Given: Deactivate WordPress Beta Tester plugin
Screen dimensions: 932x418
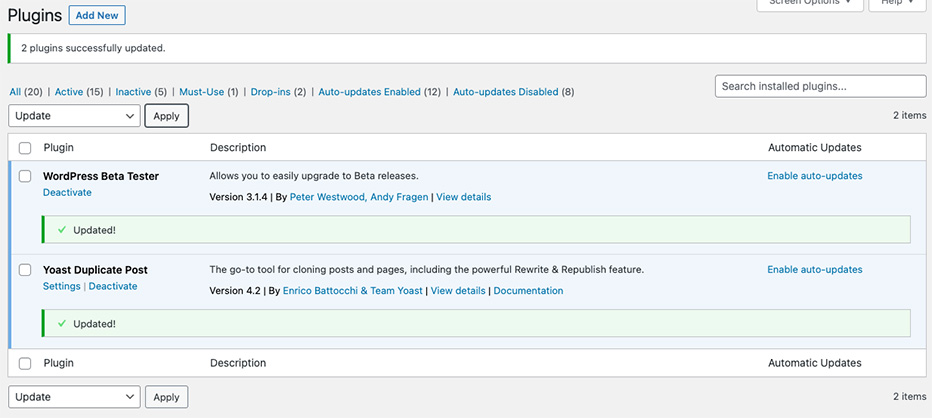Looking at the screenshot, I should point(67,192).
